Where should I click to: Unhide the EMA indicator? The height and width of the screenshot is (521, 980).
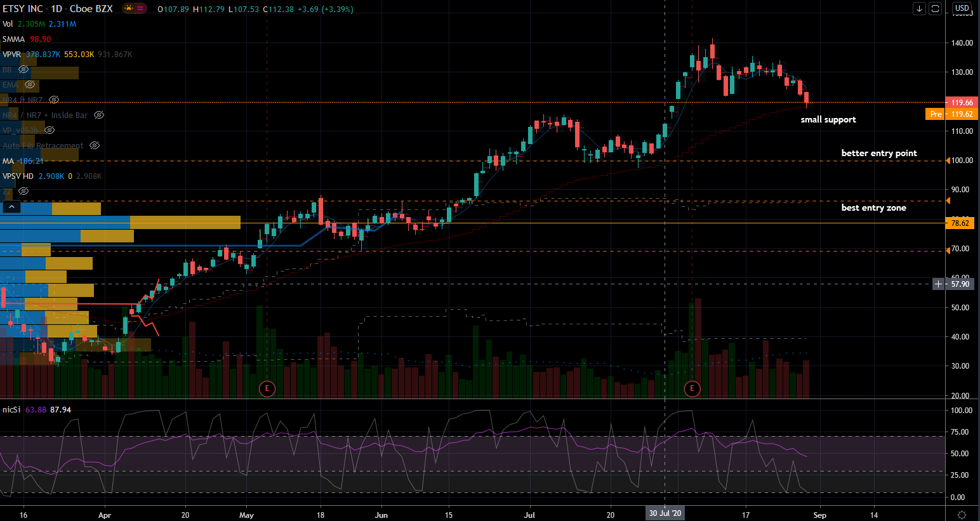point(29,84)
